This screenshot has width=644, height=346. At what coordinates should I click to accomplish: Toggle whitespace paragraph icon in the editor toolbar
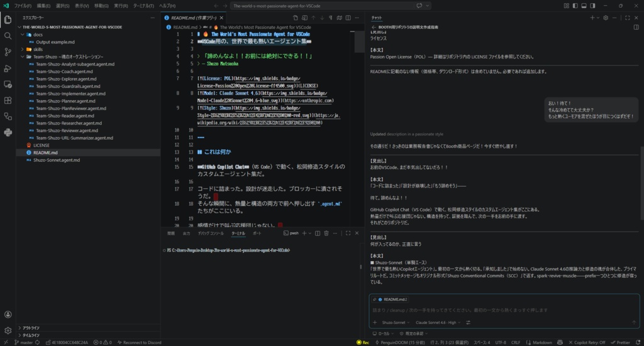(x=331, y=18)
